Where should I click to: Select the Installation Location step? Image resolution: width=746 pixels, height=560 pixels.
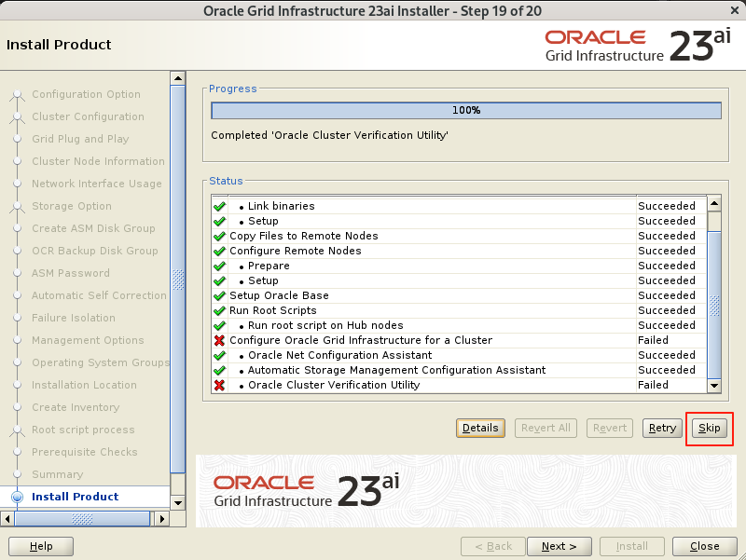tap(84, 385)
